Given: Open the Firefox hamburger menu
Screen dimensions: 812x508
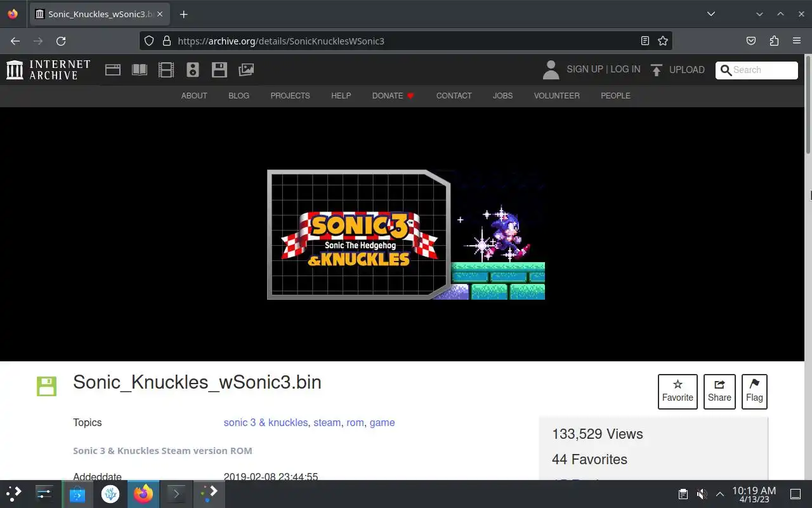Looking at the screenshot, I should (797, 41).
